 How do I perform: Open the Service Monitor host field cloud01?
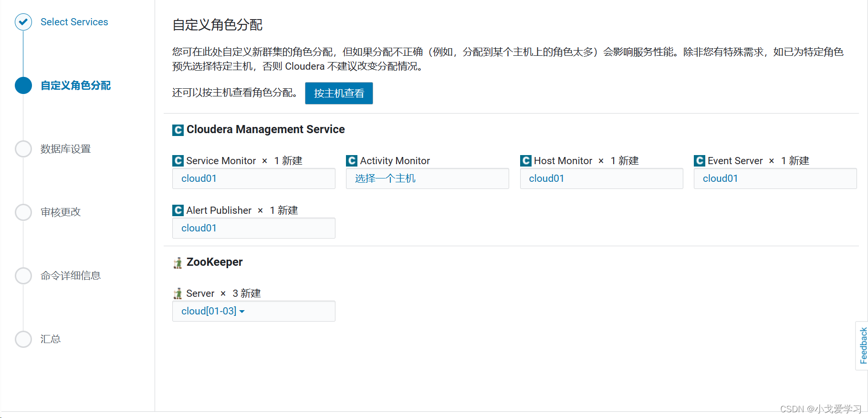[x=254, y=178]
